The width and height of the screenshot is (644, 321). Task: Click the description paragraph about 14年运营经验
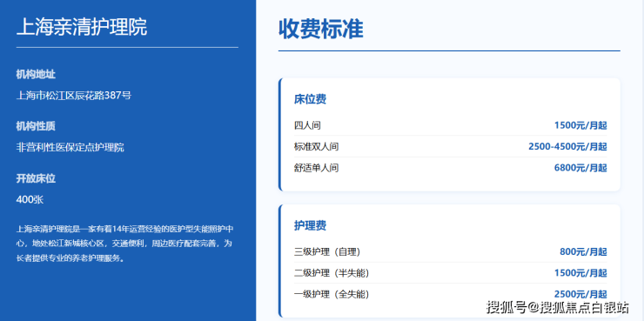coord(124,244)
